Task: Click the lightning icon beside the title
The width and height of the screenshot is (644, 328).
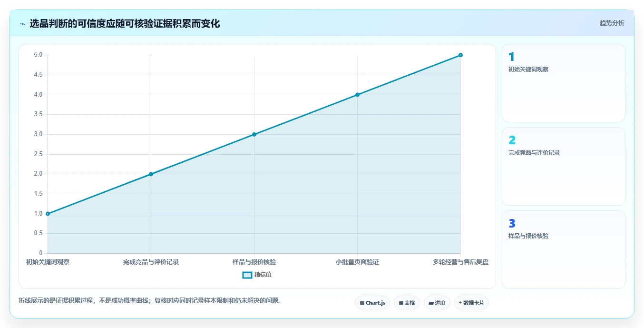Action: [x=23, y=24]
